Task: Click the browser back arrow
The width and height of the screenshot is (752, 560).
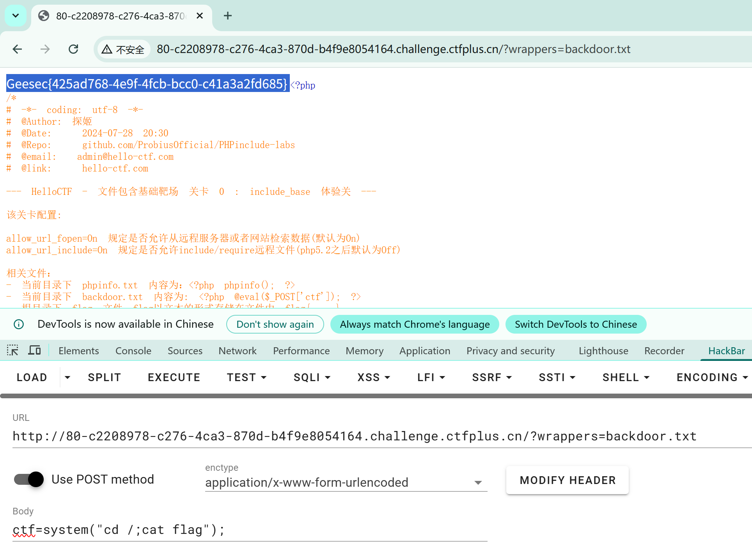Action: tap(17, 49)
